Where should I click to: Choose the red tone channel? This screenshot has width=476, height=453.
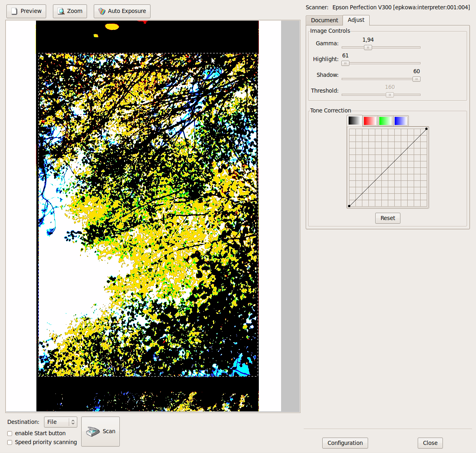(x=370, y=121)
